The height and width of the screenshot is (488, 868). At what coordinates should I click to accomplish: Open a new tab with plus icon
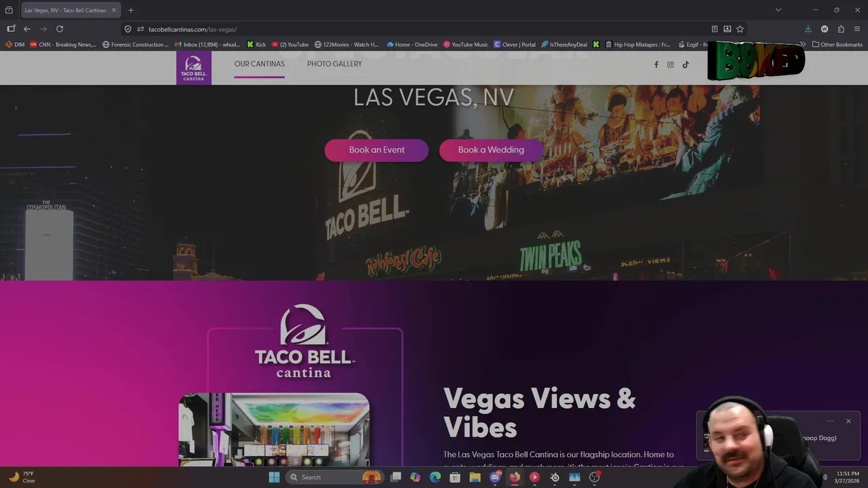pyautogui.click(x=131, y=10)
